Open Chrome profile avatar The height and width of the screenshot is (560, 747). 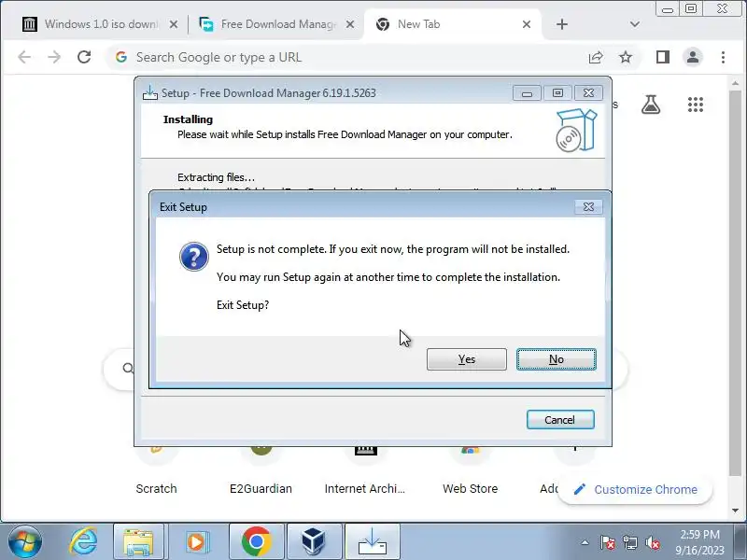(693, 57)
